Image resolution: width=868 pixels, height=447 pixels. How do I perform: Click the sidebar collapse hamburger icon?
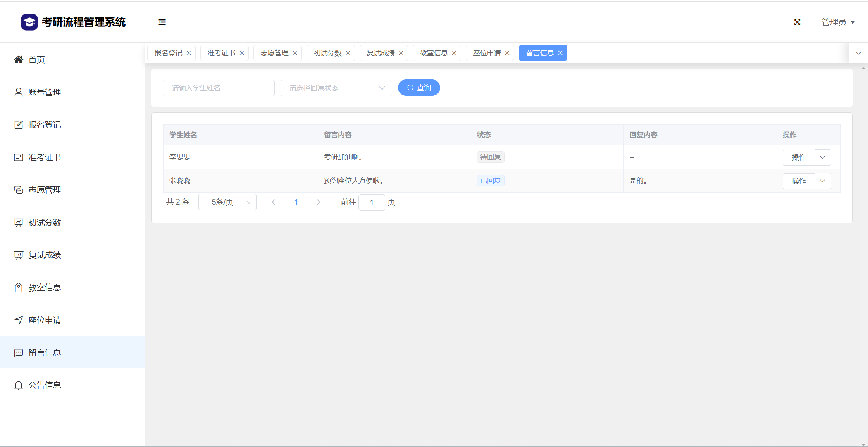[162, 22]
